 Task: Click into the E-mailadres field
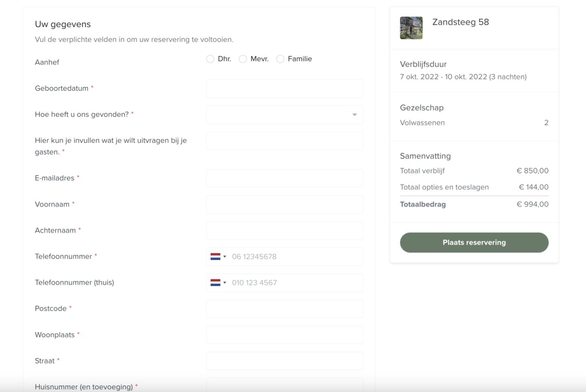coord(284,178)
